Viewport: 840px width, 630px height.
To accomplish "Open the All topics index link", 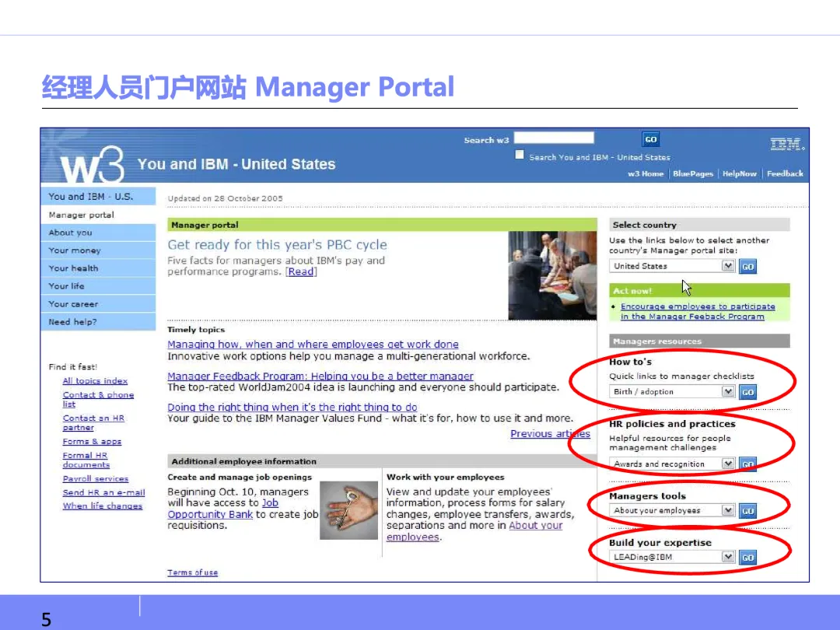I will (x=95, y=381).
